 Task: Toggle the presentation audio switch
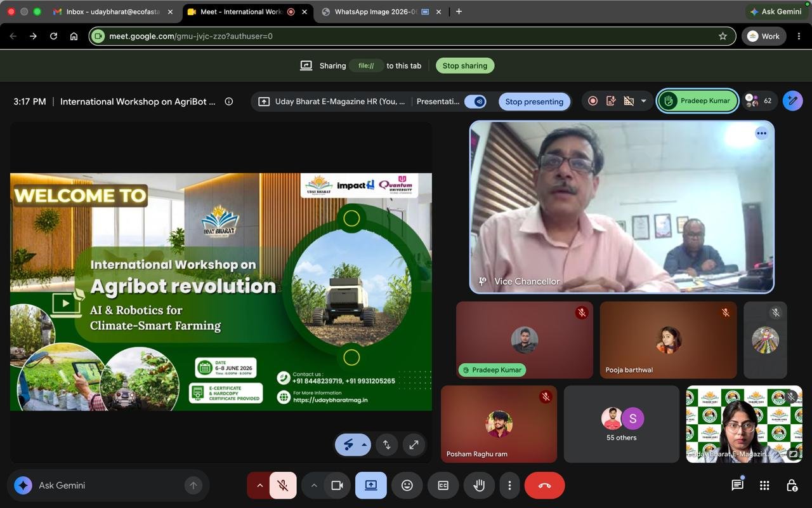(475, 102)
